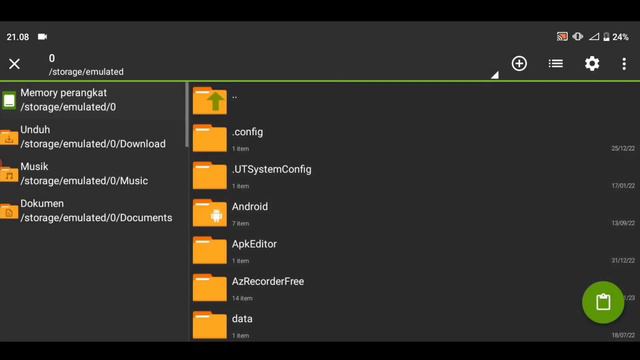Tap the cast status icon
The image size is (640, 360).
coord(562,37)
